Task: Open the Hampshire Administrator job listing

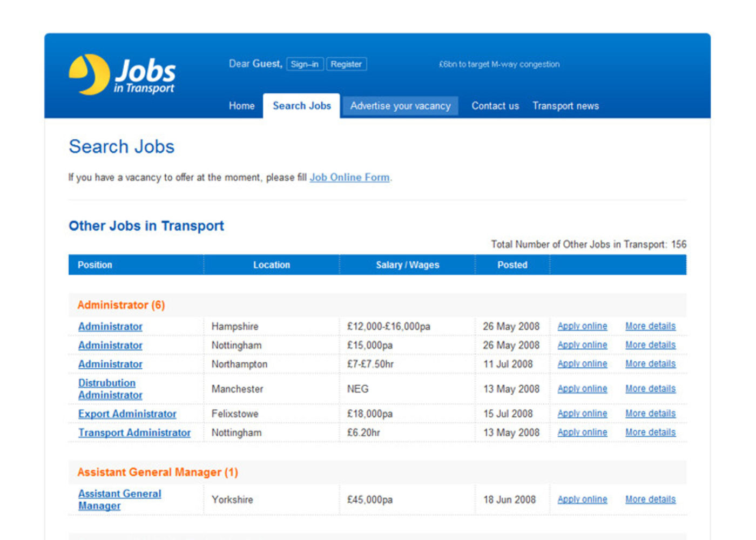Action: click(x=110, y=326)
